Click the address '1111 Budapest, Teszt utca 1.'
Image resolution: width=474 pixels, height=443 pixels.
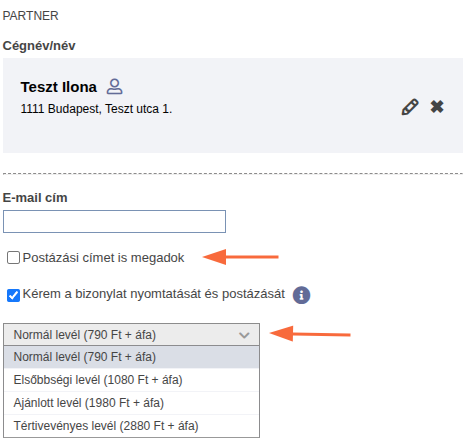96,109
